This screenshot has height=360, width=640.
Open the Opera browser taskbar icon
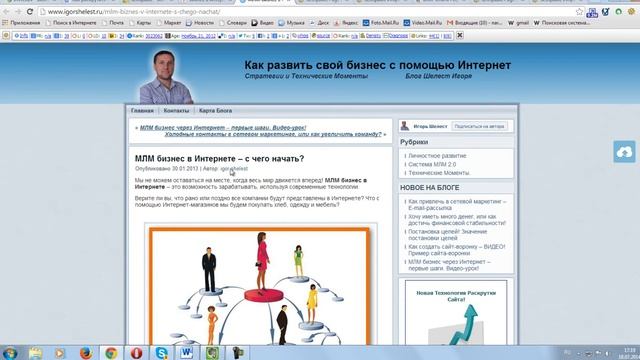tap(136, 353)
